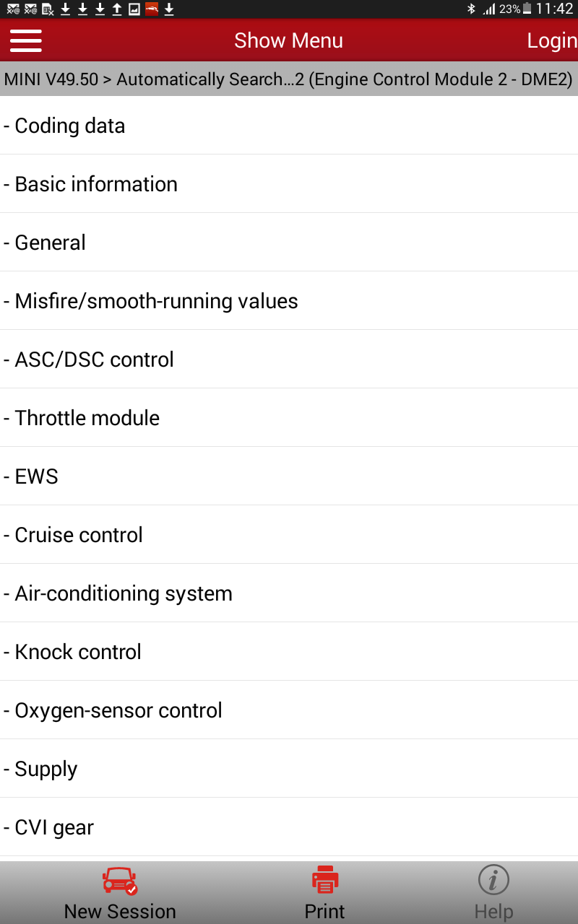Open the hamburger menu icon
This screenshot has width=578, height=924.
(26, 40)
